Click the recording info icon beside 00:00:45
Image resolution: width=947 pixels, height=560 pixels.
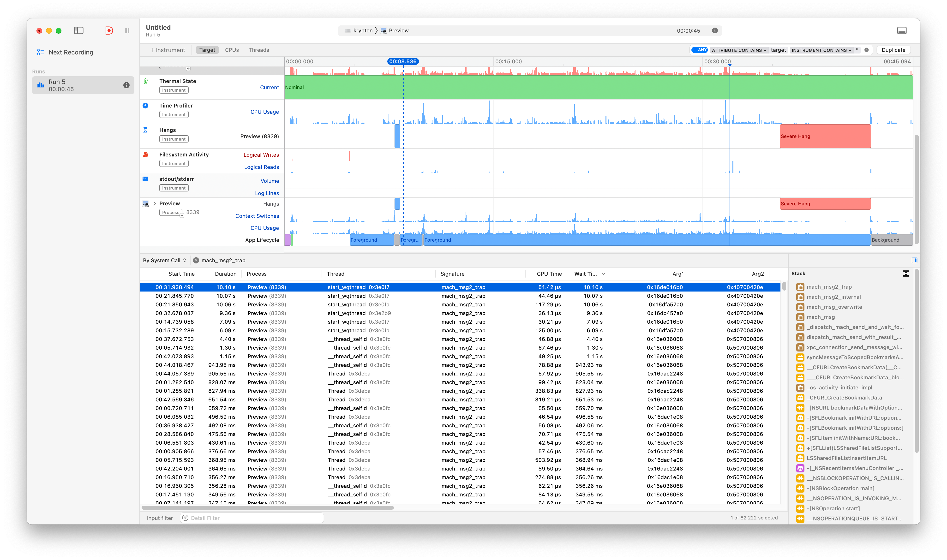714,30
